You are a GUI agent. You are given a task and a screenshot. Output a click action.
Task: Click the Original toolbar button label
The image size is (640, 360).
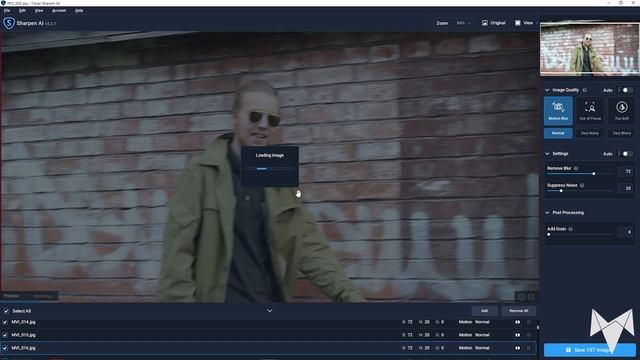point(498,23)
